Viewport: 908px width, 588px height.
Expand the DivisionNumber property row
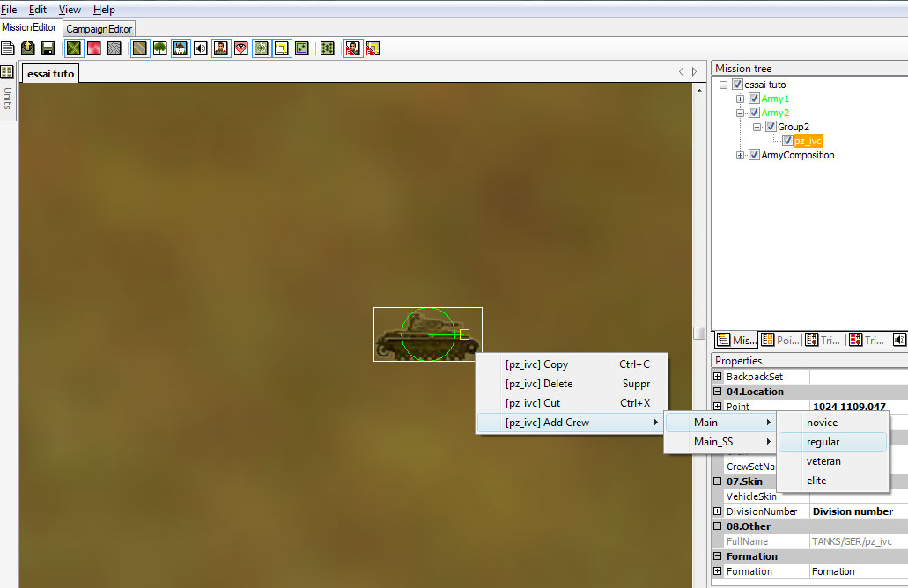pos(718,511)
